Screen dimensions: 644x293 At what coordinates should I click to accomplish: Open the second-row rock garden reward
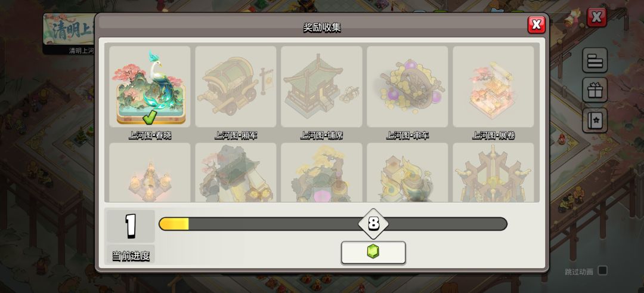point(236,172)
